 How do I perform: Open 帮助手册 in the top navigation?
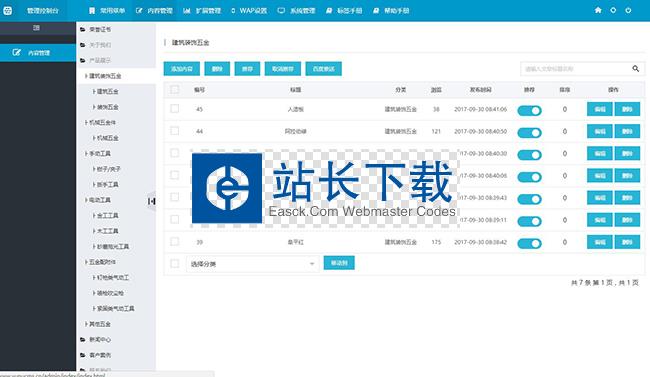click(391, 10)
